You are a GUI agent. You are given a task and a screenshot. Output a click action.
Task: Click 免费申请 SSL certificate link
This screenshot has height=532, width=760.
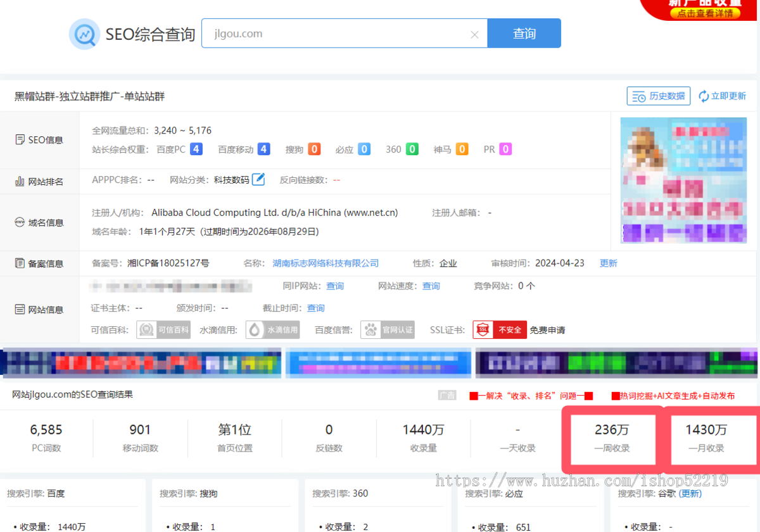547,330
